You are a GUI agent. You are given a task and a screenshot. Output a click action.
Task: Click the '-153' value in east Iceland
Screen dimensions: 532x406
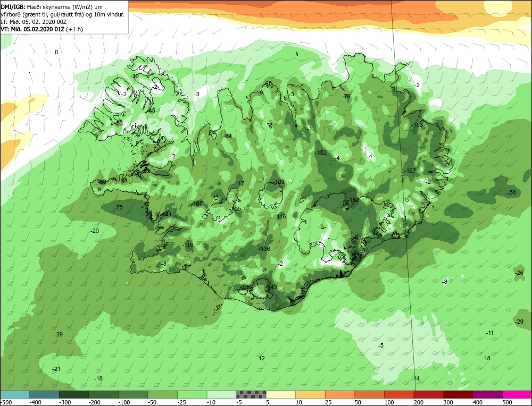coord(417,125)
